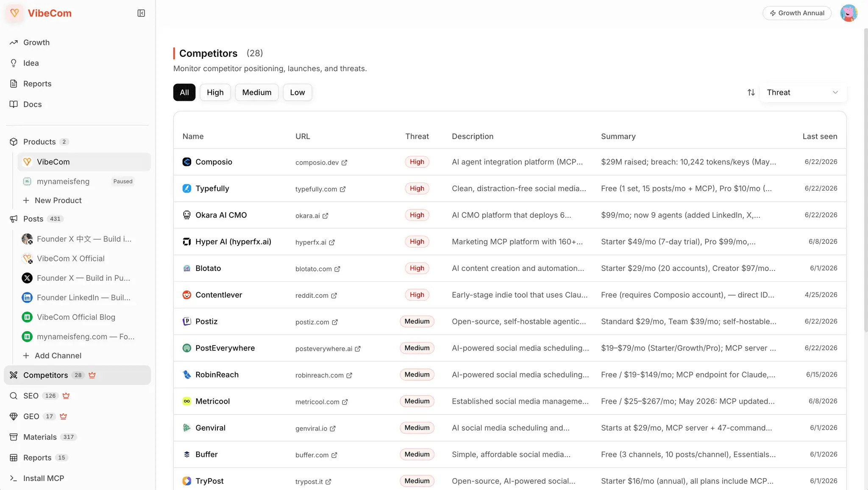Click the Typefully logo icon
The width and height of the screenshot is (868, 490).
(186, 188)
